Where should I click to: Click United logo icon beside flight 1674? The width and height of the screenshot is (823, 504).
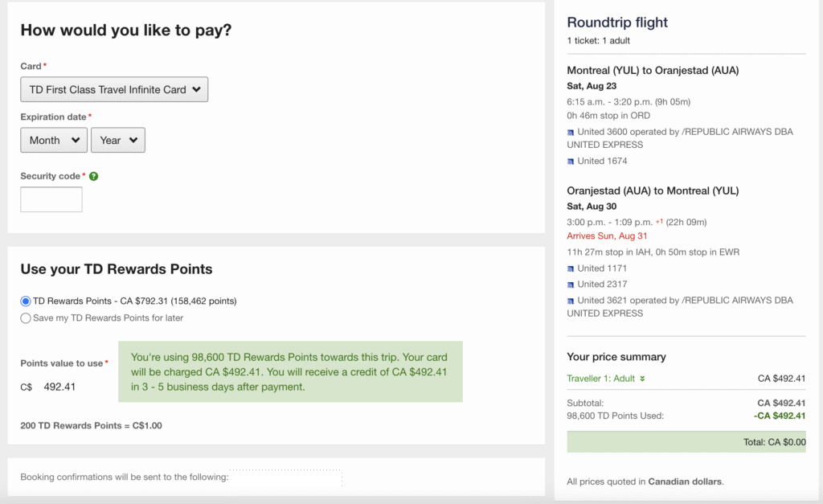click(571, 162)
